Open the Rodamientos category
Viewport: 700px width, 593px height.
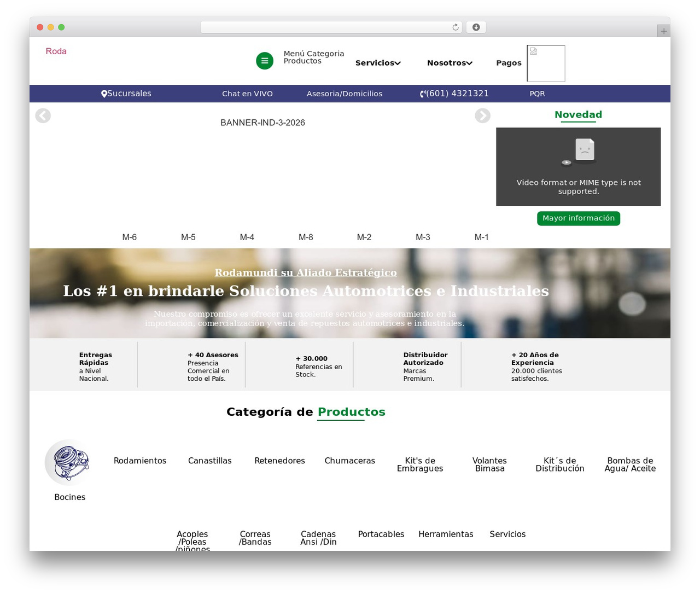[140, 461]
